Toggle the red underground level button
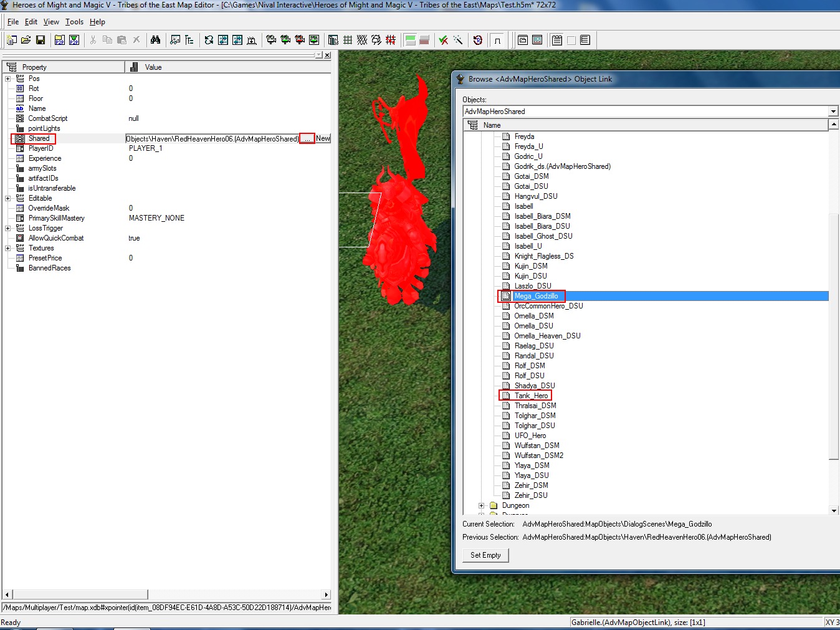Image resolution: width=840 pixels, height=630 pixels. (x=424, y=40)
